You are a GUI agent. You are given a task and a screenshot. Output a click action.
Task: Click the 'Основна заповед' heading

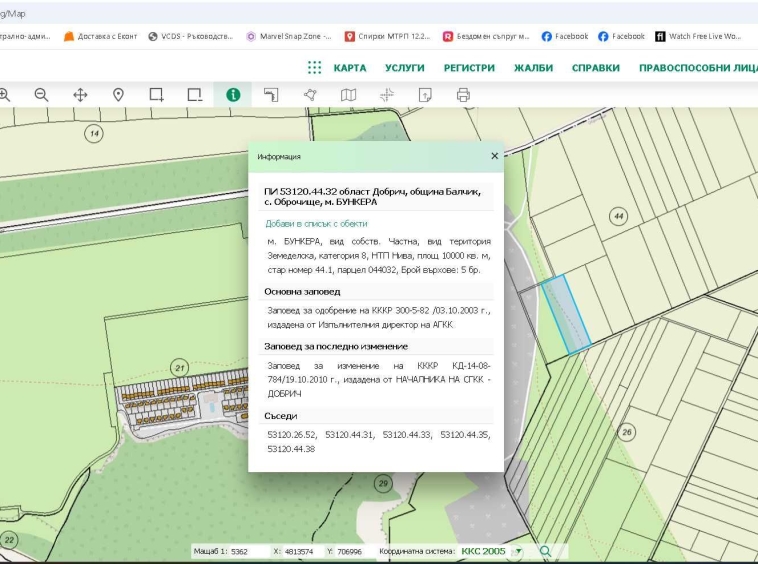tap(302, 291)
